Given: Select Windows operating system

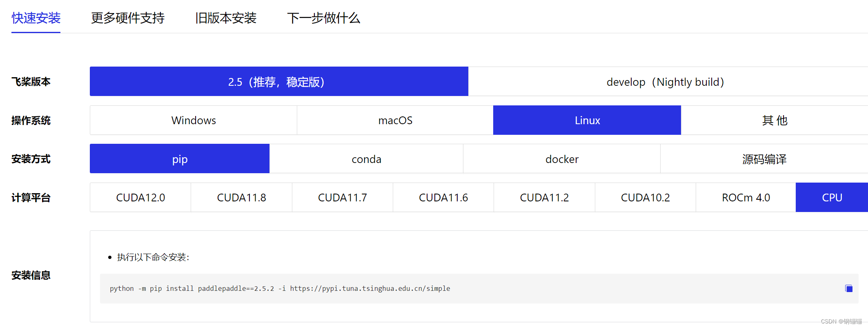Looking at the screenshot, I should click(x=194, y=120).
